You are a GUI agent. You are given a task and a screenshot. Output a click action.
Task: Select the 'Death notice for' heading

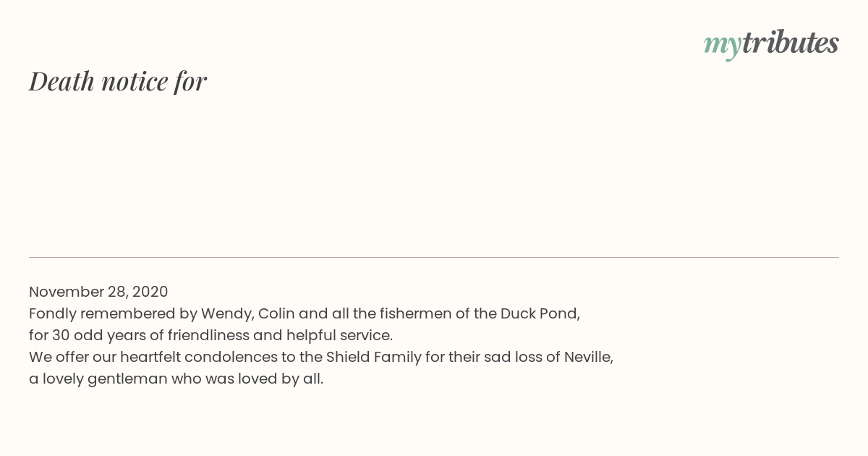point(118,81)
